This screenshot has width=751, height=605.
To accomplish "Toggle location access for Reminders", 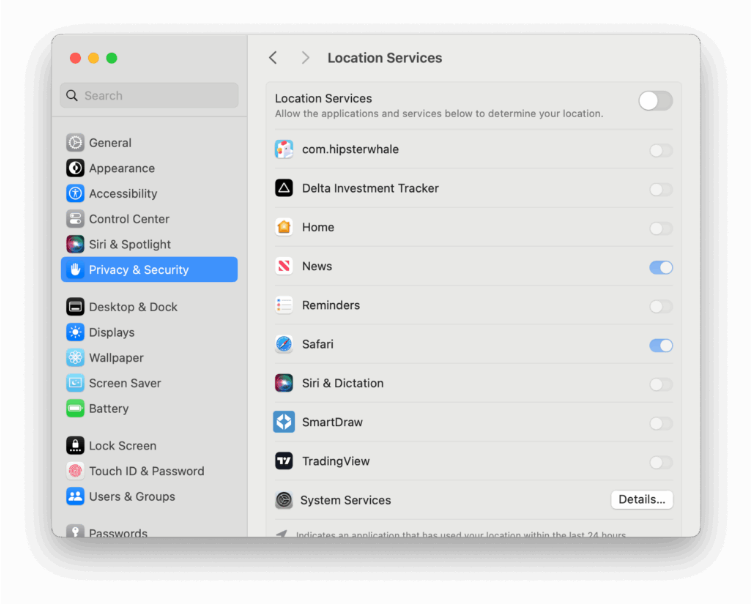I will (x=661, y=307).
